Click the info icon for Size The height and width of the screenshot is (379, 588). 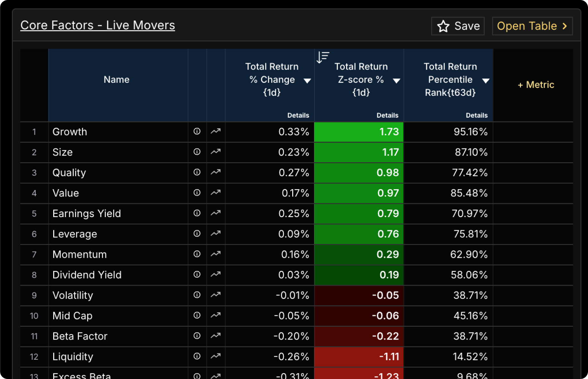click(x=197, y=152)
